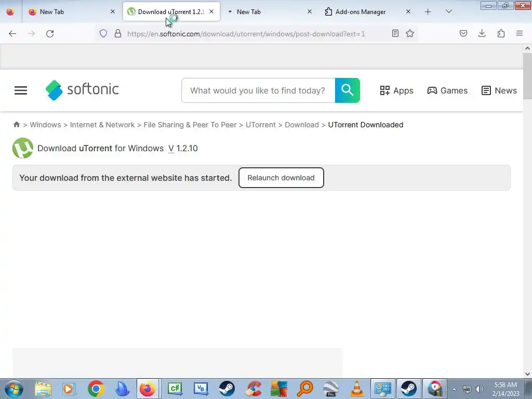Submit search with magnifier button
532x399 pixels.
tap(348, 90)
